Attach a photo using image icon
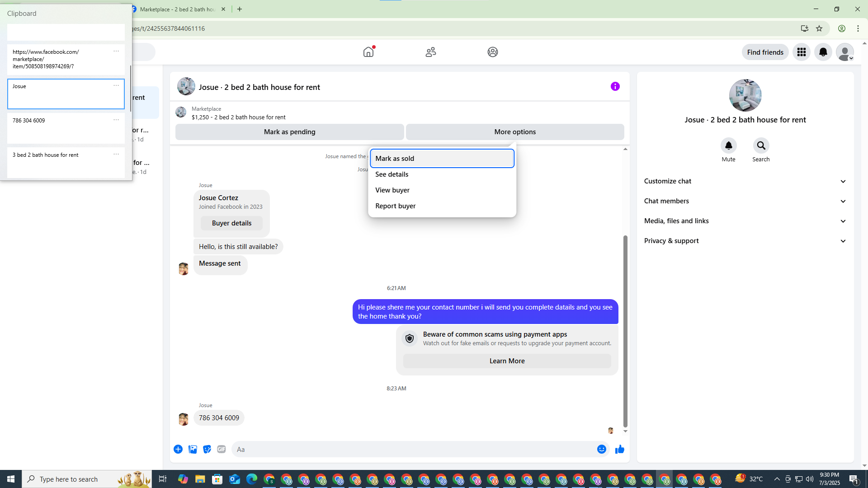868x488 pixels. [193, 449]
